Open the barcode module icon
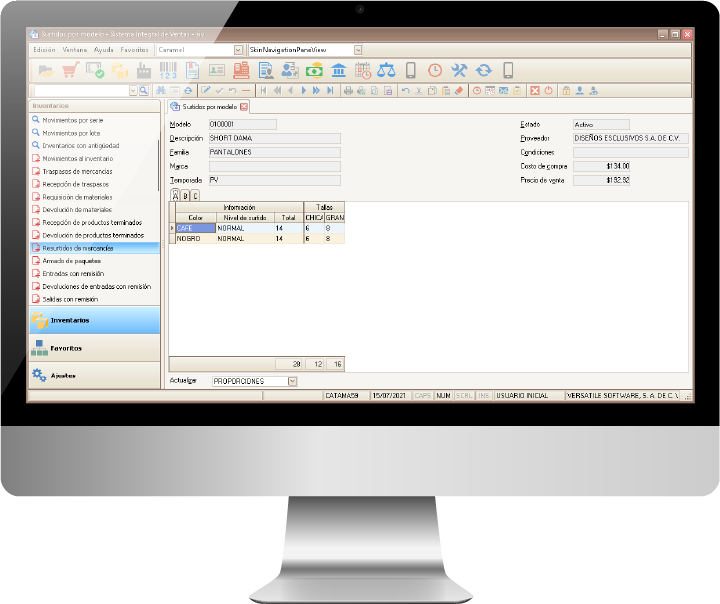The image size is (720, 604). tap(168, 70)
